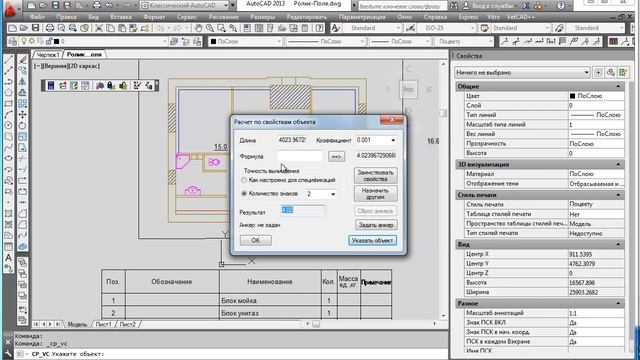The height and width of the screenshot is (360, 640).
Task: Select 'Как настроено для спецификаций' radio button
Action: point(244,180)
